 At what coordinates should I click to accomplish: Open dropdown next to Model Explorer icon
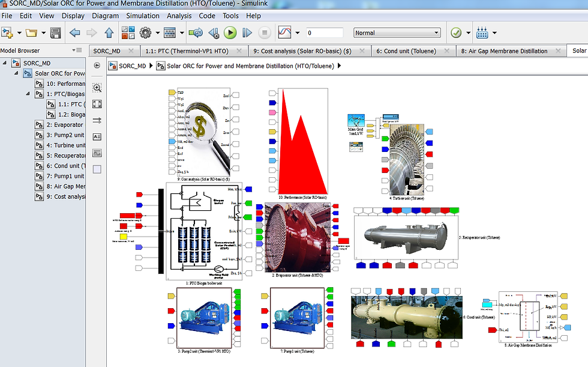tap(182, 33)
